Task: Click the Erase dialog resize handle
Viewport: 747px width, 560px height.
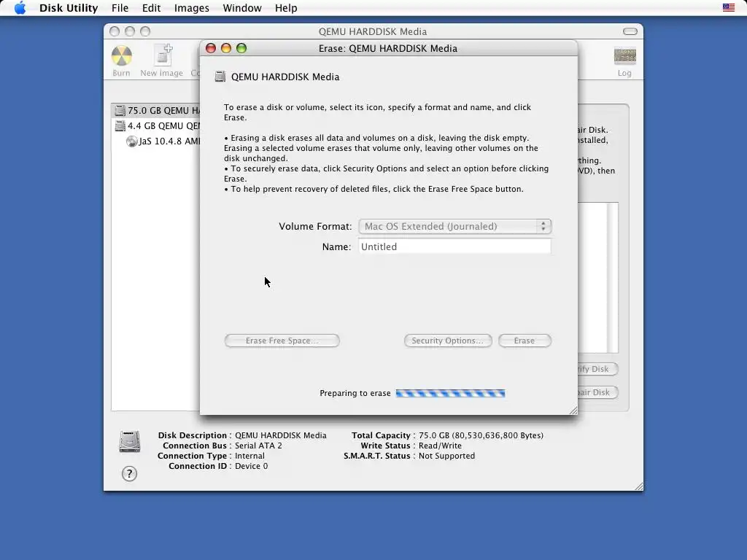Action: tap(573, 410)
